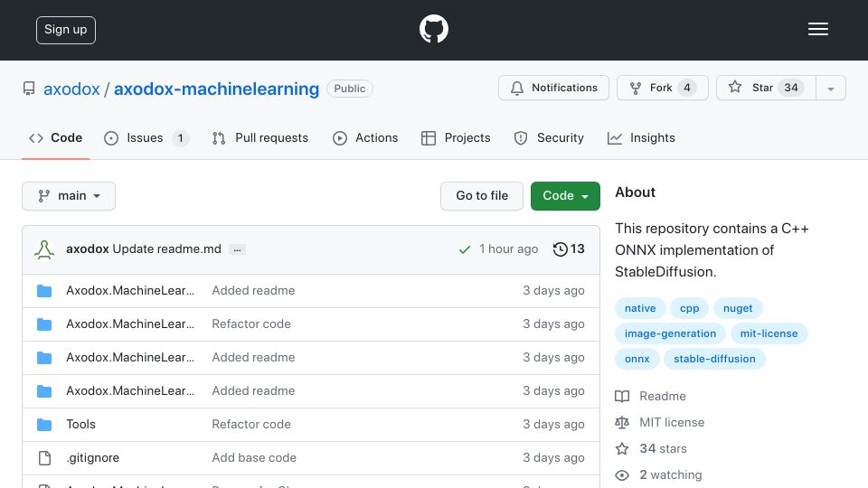
Task: Click the .gitignore row 3 days ago timestamp
Action: 553,457
